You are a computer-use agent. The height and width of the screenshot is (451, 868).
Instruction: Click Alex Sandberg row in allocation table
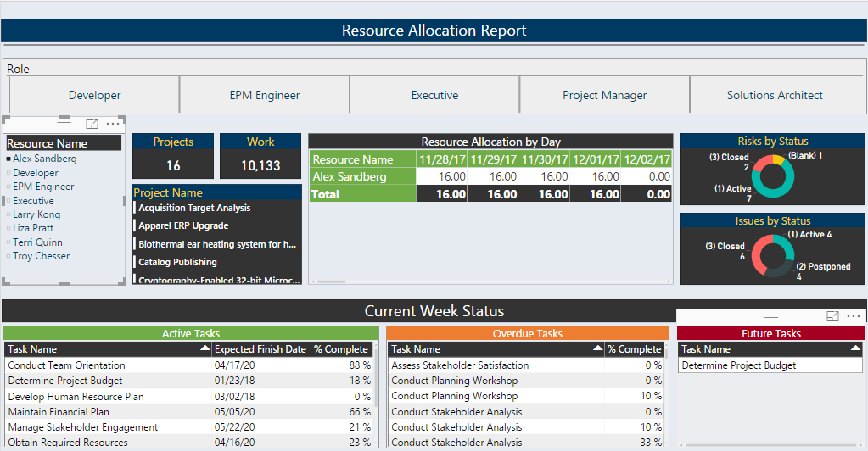tap(490, 176)
